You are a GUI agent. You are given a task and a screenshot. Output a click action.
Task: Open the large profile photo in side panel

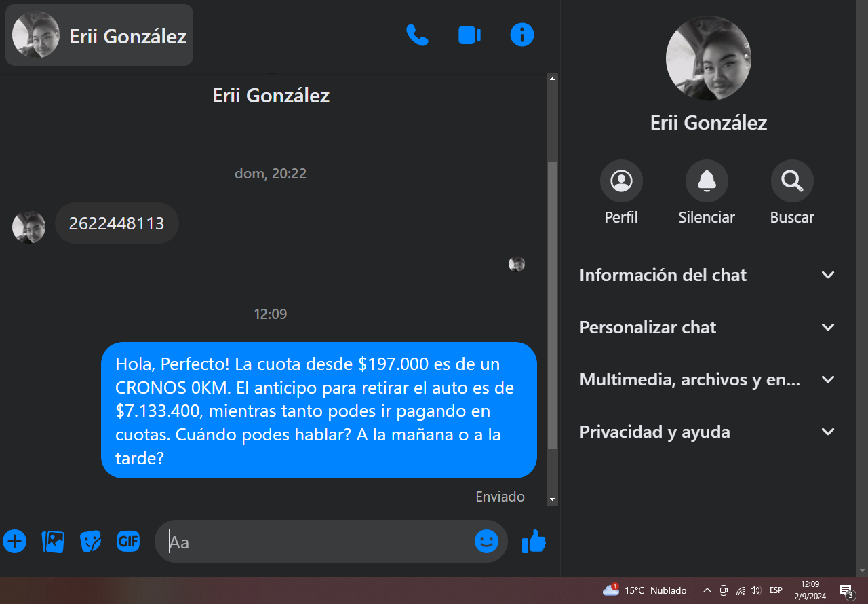point(709,58)
